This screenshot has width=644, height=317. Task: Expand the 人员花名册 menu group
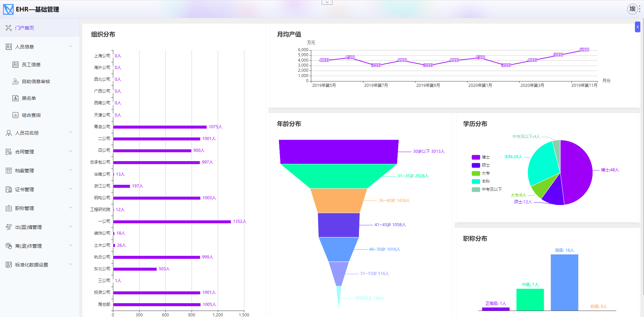point(71,133)
